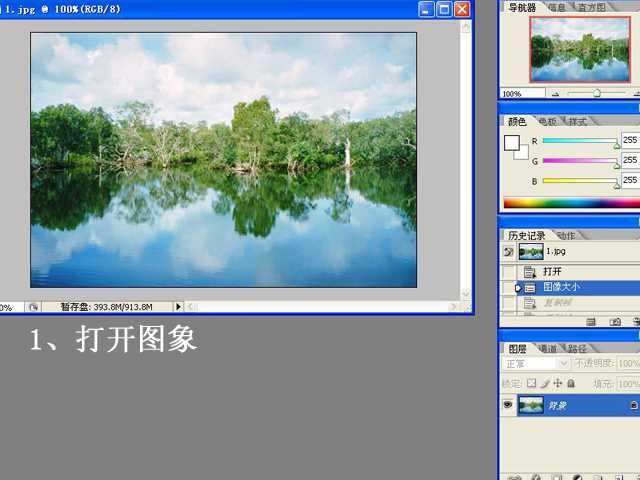Open the layer blend mode 正常 dropdown

[x=536, y=364]
